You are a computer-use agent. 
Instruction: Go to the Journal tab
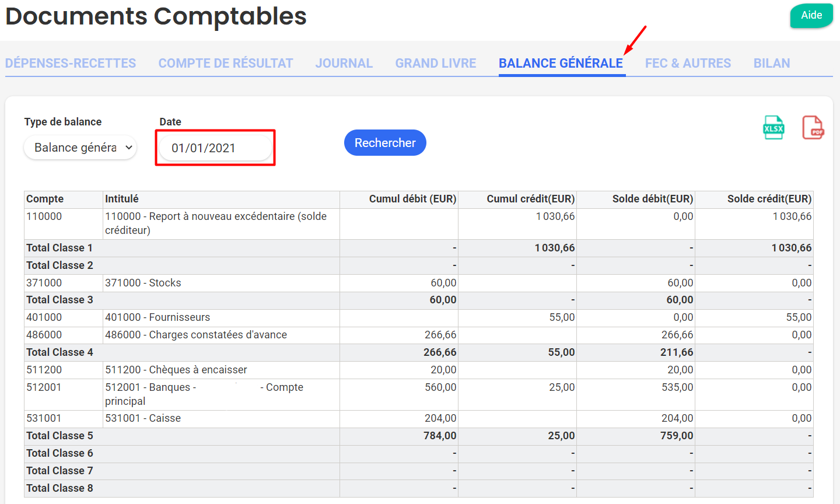(344, 63)
